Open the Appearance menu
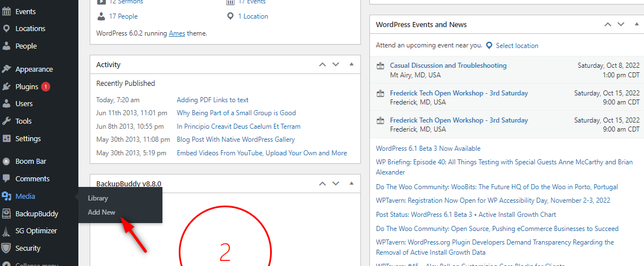Viewport: 644px width, 266px height. [x=34, y=69]
